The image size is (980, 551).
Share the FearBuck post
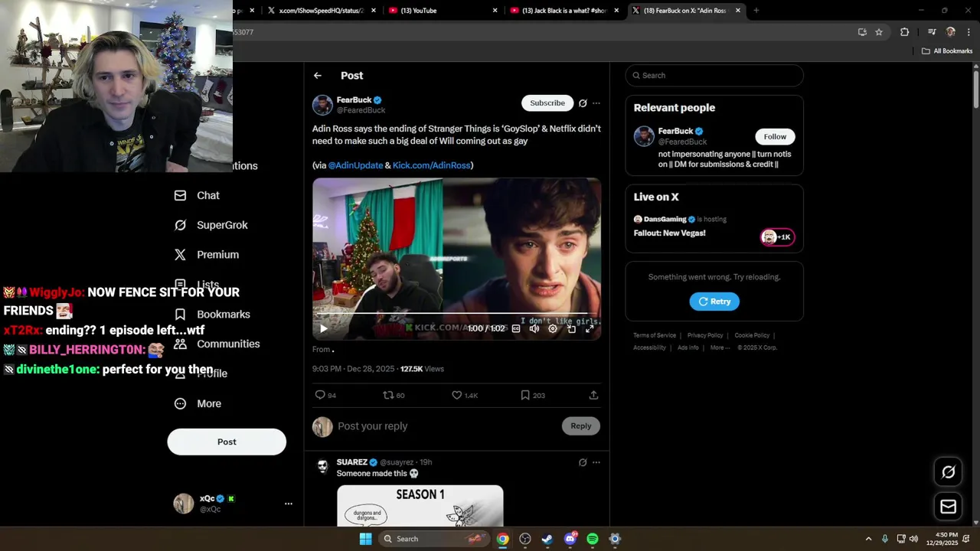pyautogui.click(x=593, y=395)
